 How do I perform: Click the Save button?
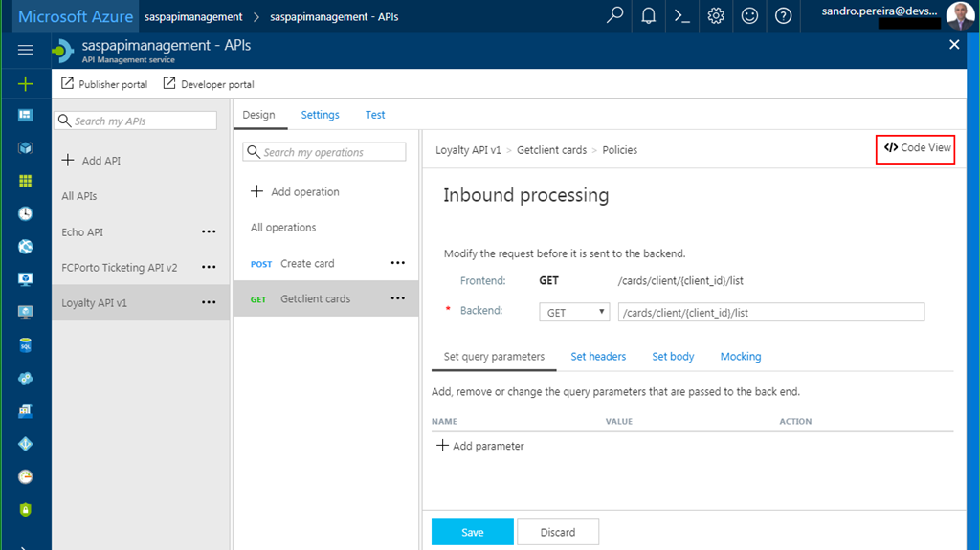point(472,532)
